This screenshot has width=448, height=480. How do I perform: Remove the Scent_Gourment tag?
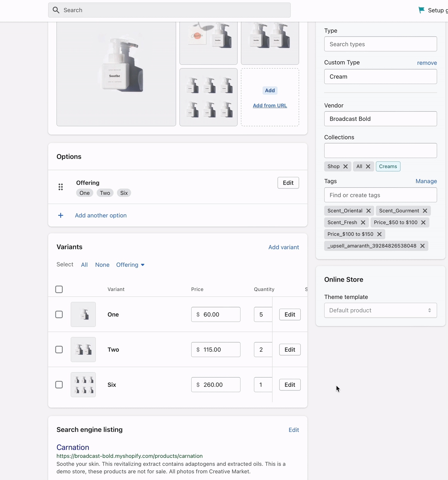(425, 211)
